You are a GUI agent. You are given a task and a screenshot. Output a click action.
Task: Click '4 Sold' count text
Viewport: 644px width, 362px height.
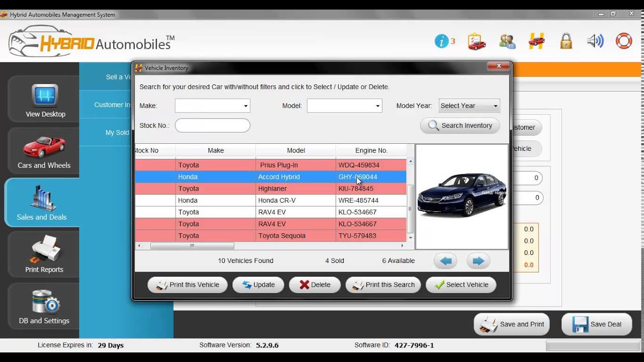pyautogui.click(x=335, y=260)
